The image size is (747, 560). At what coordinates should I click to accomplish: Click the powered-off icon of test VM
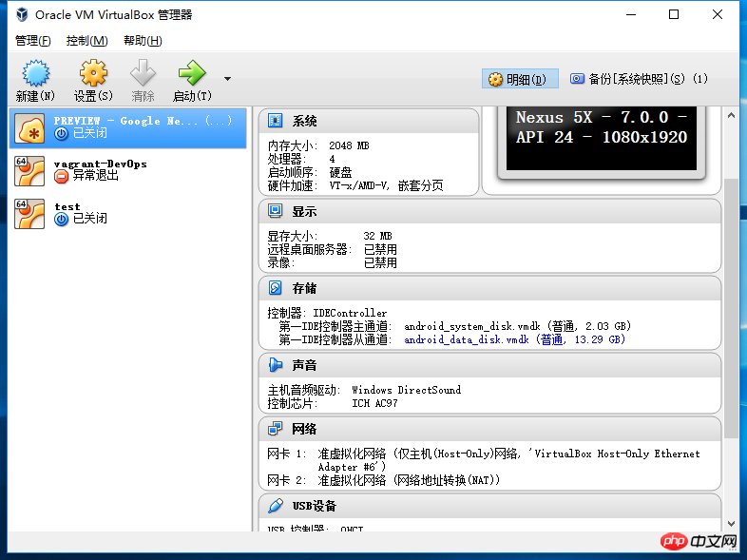click(62, 220)
